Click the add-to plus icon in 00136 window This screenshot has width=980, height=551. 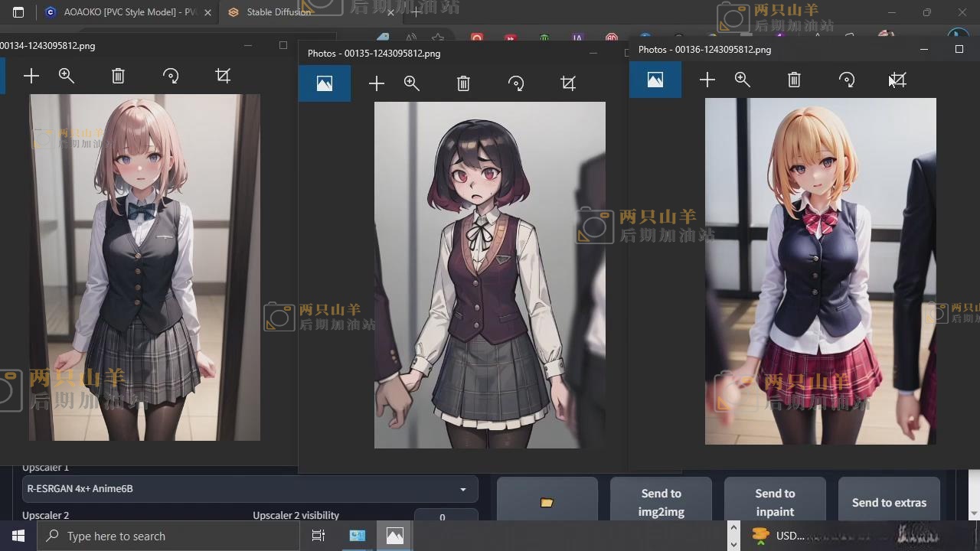pos(707,80)
